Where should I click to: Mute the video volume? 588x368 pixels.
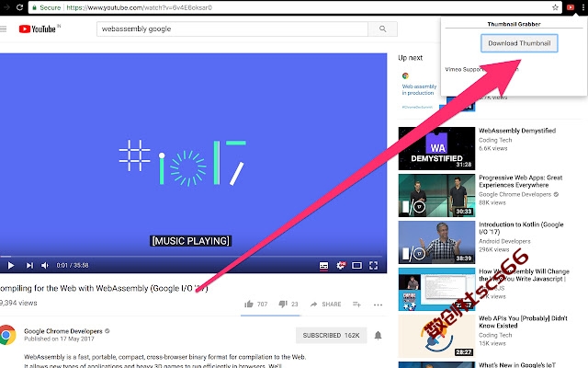45,266
